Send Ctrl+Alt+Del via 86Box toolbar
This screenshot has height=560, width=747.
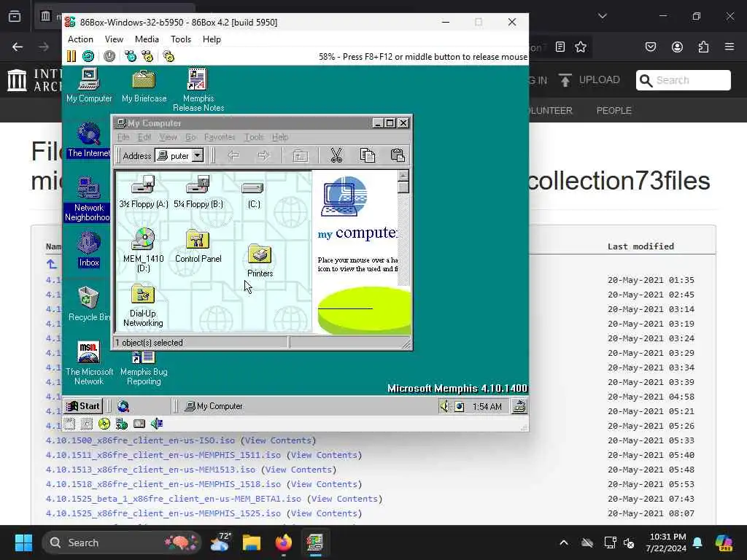pyautogui.click(x=130, y=56)
